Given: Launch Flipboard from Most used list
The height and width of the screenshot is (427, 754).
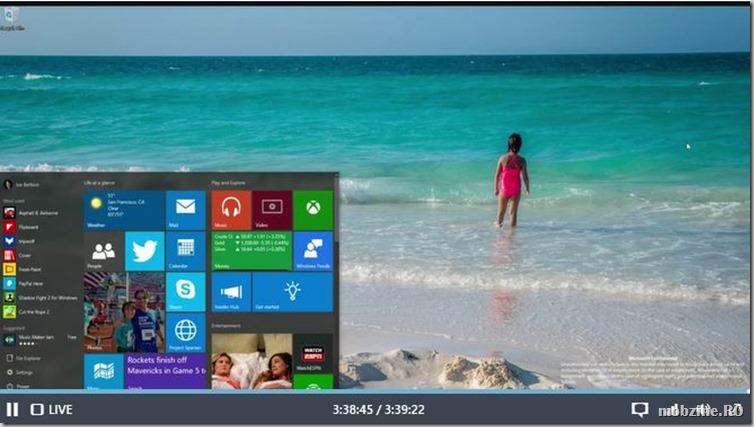Looking at the screenshot, I should click(21, 227).
